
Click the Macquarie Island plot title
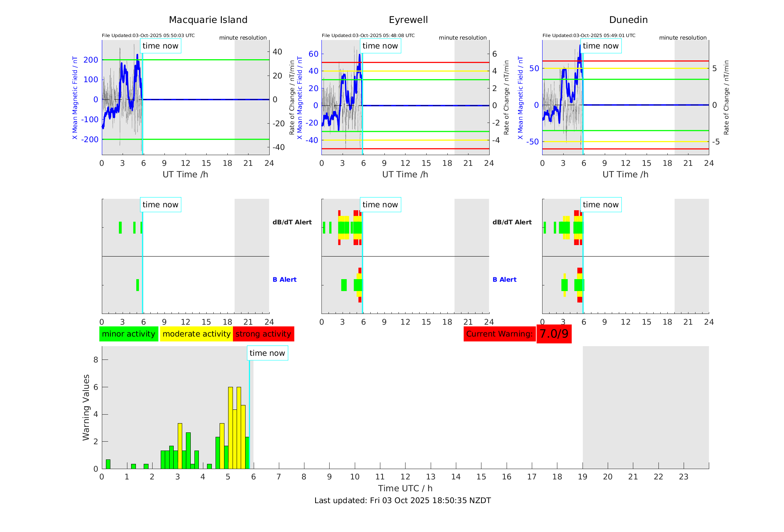tap(208, 20)
